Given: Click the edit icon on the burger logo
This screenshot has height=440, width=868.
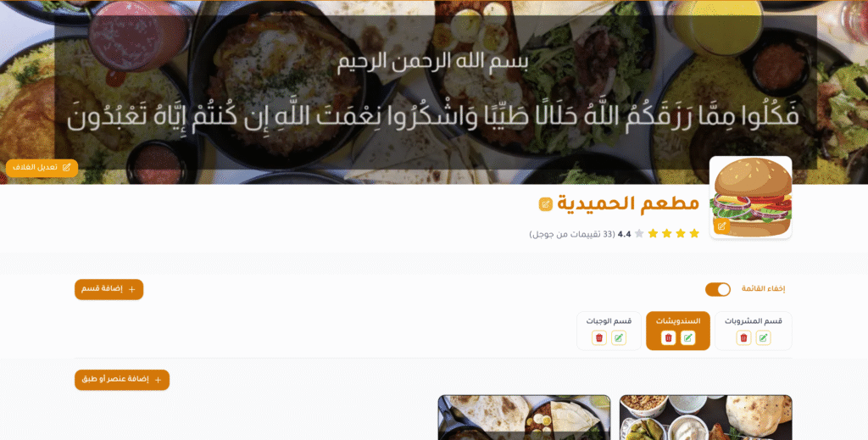Looking at the screenshot, I should pos(721,226).
